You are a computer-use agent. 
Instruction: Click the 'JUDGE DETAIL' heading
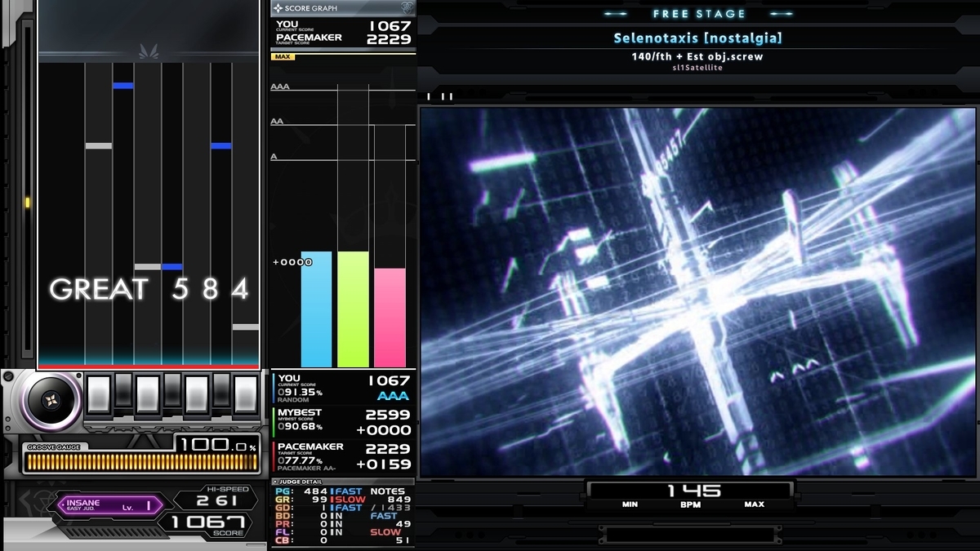pyautogui.click(x=300, y=482)
